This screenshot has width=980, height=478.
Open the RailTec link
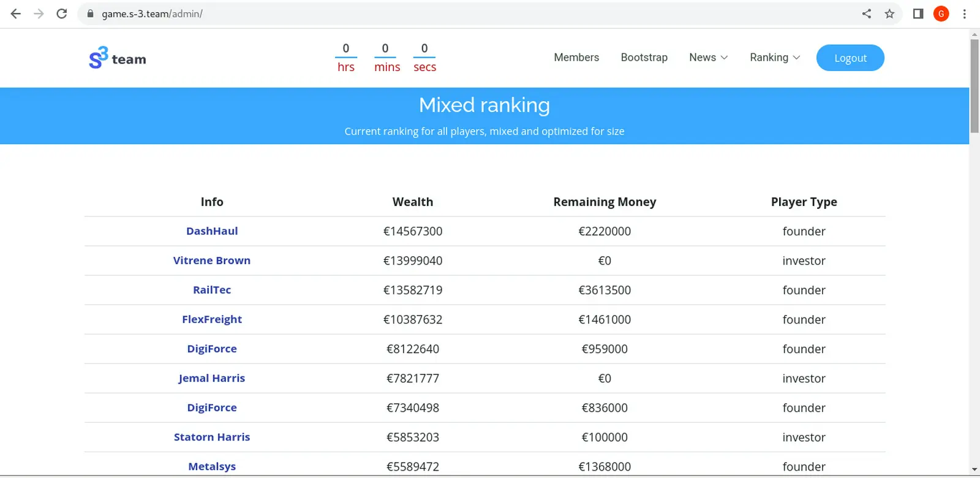click(x=212, y=290)
